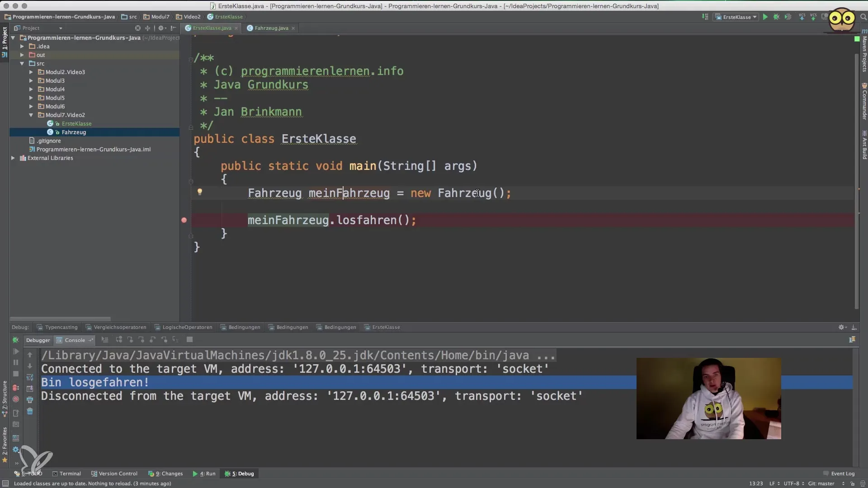
Task: Collapse the src folder
Action: 22,64
